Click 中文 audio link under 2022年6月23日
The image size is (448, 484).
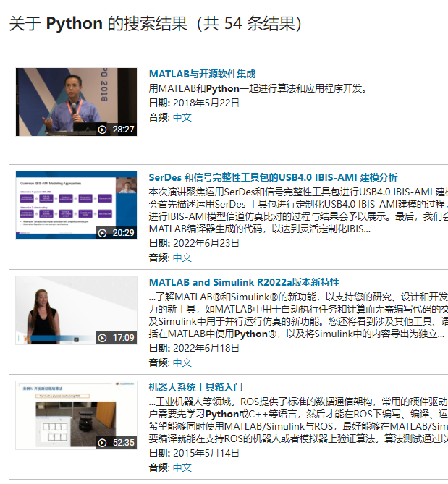(x=182, y=258)
